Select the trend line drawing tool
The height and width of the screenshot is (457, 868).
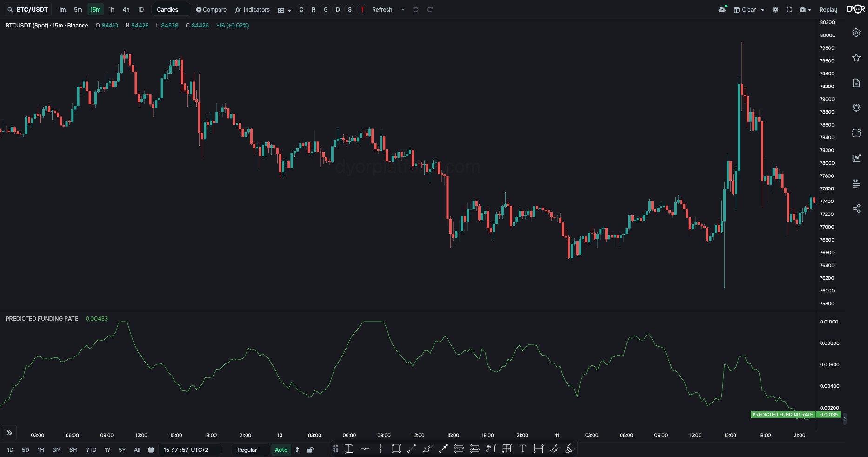coord(412,449)
